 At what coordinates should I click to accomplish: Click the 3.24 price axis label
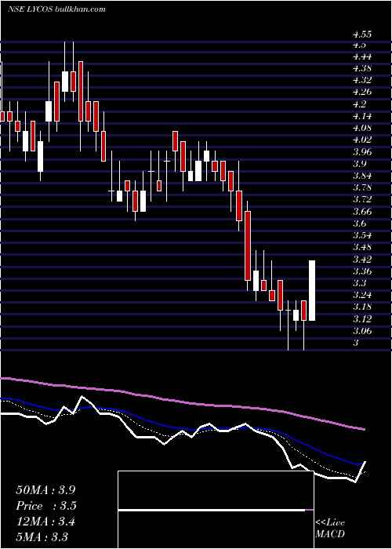362,295
